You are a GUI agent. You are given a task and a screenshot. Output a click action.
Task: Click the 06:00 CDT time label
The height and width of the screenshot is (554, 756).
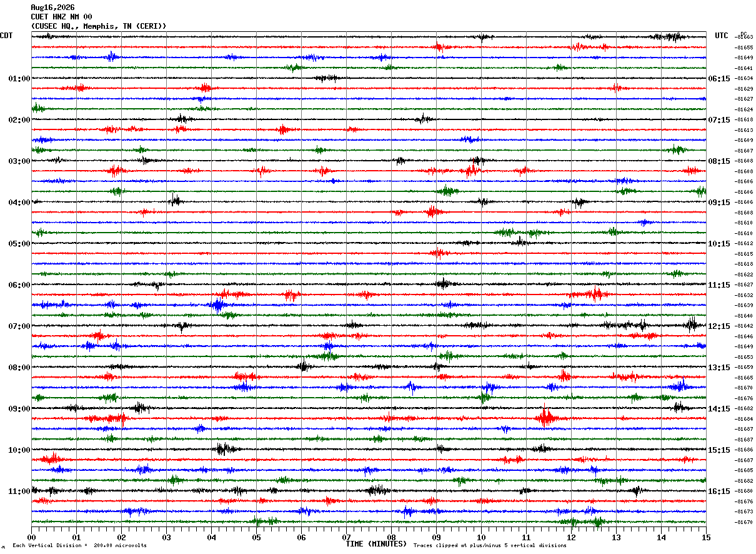19,285
